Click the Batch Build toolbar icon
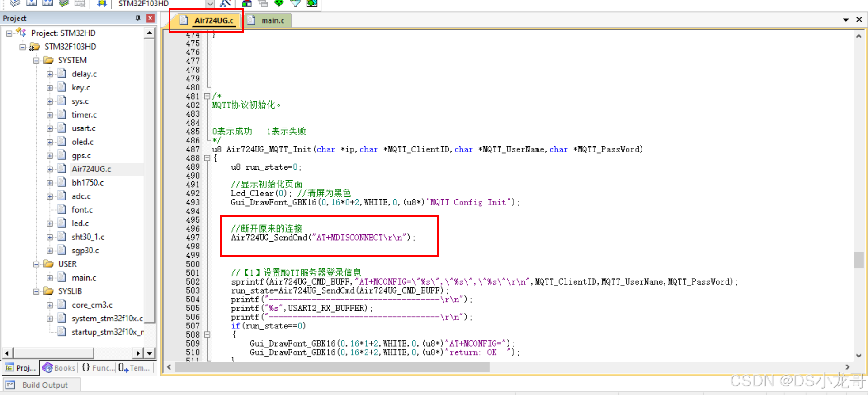This screenshot has height=395, width=868. click(x=64, y=4)
